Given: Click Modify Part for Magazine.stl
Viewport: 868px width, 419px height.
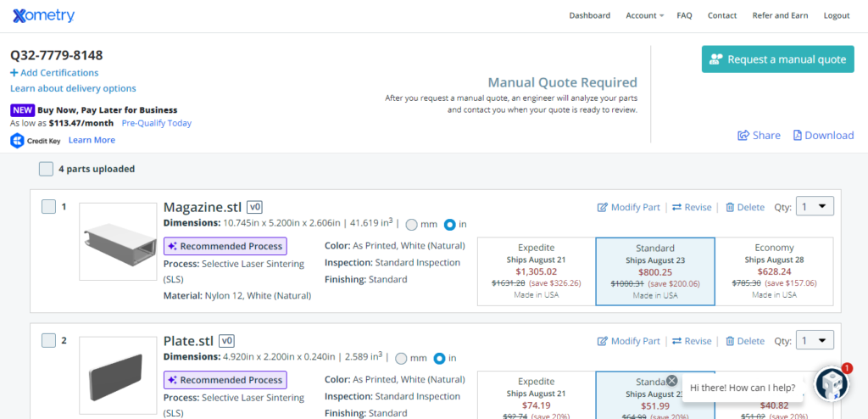Looking at the screenshot, I should (x=629, y=207).
